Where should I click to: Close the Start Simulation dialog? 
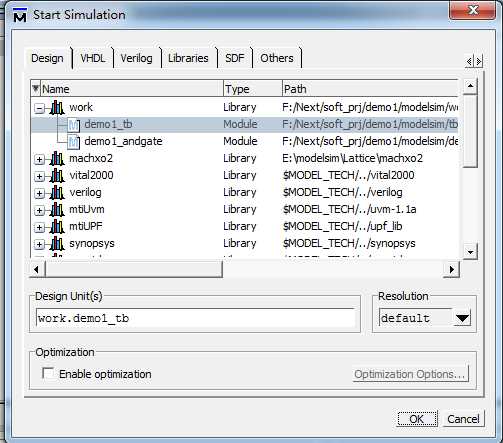pos(473,10)
